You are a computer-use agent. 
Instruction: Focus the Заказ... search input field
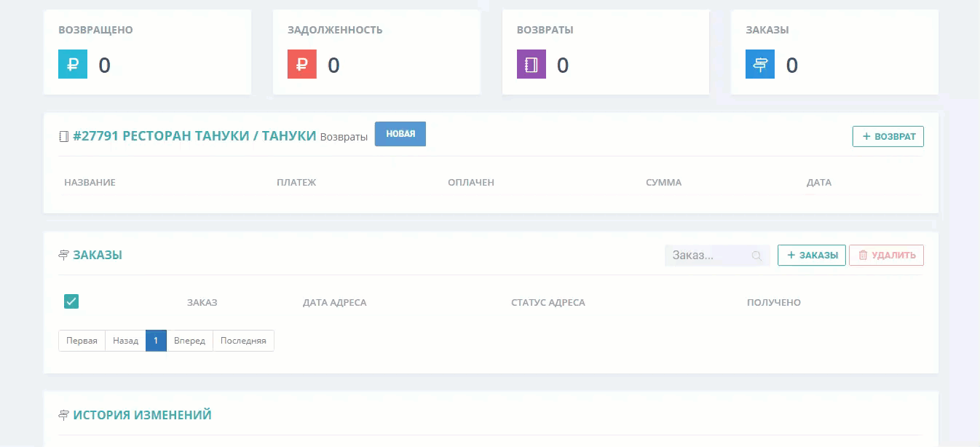[717, 256]
